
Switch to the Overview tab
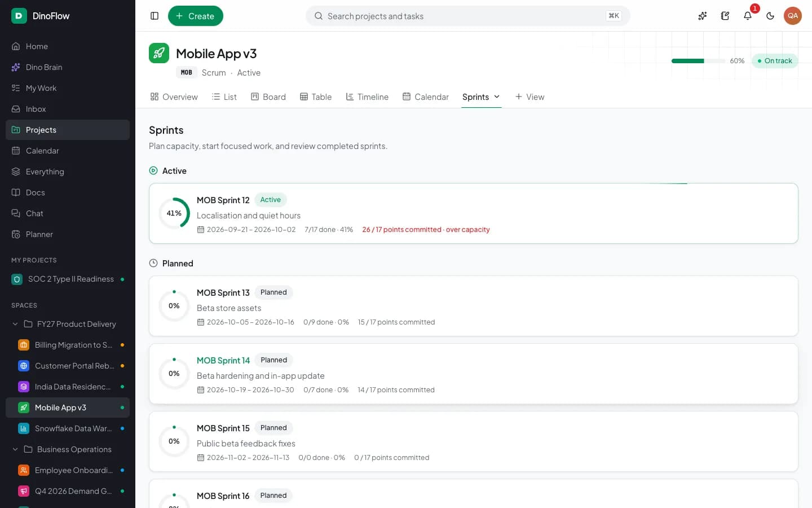coord(174,97)
